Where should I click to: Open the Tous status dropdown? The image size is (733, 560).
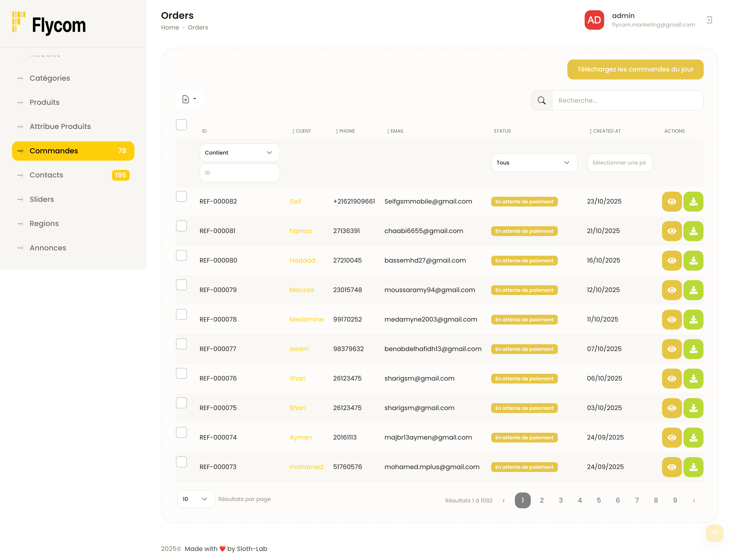point(534,163)
